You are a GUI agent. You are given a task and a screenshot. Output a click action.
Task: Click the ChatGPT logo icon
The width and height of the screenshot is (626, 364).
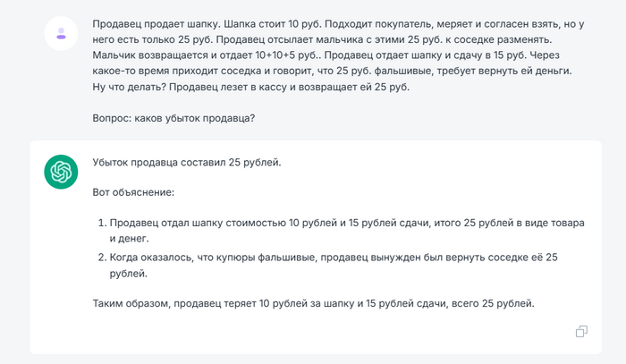click(61, 172)
